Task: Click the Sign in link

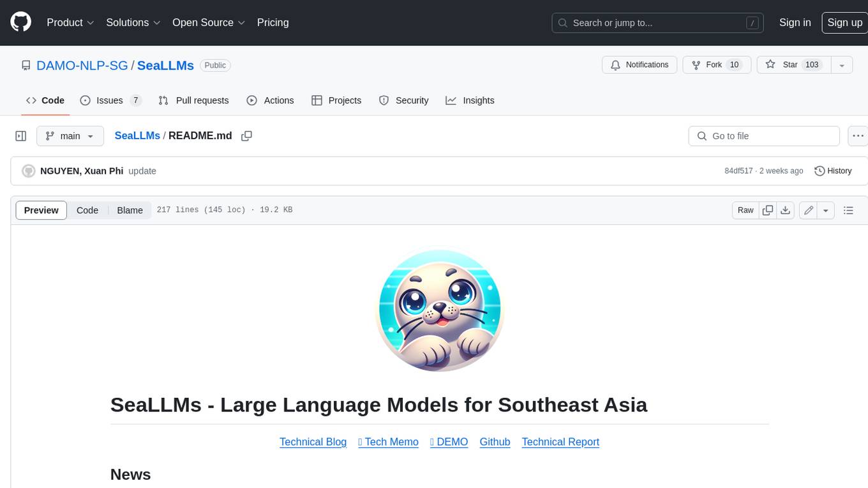Action: 795,22
